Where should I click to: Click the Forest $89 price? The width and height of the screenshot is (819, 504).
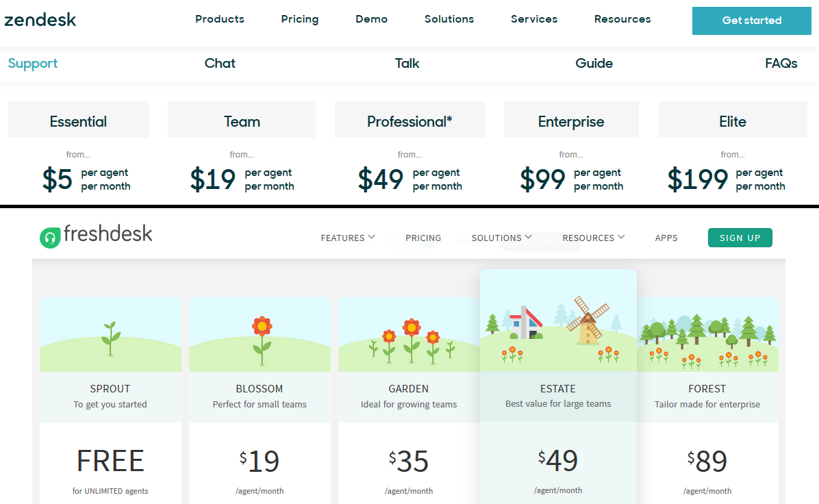(x=707, y=461)
